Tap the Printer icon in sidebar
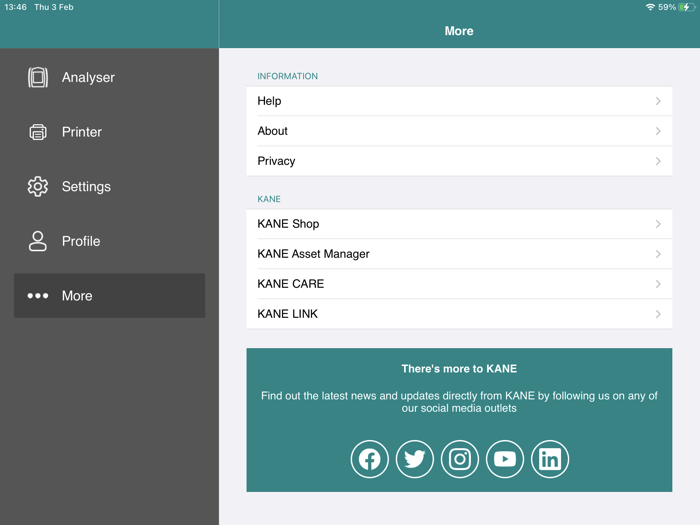The height and width of the screenshot is (525, 700). pyautogui.click(x=38, y=132)
